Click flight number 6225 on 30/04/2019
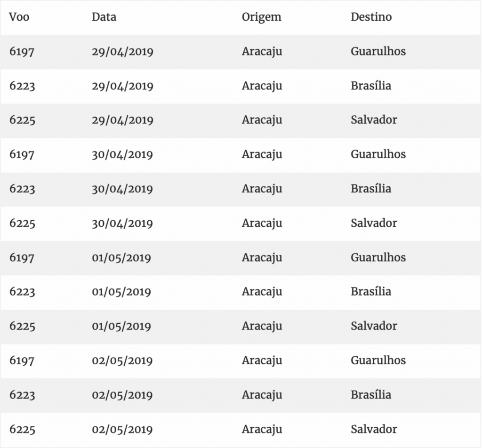The width and height of the screenshot is (482, 448). click(22, 223)
